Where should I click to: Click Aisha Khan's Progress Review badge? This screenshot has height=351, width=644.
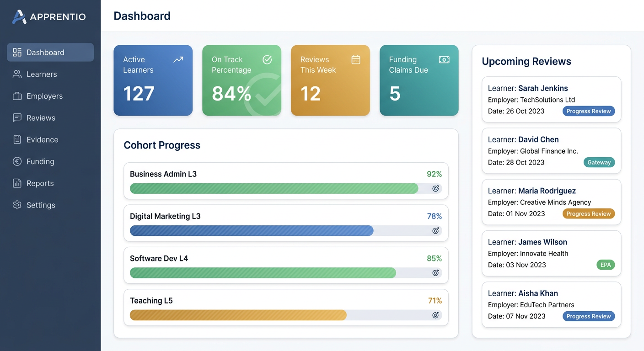[x=589, y=316]
